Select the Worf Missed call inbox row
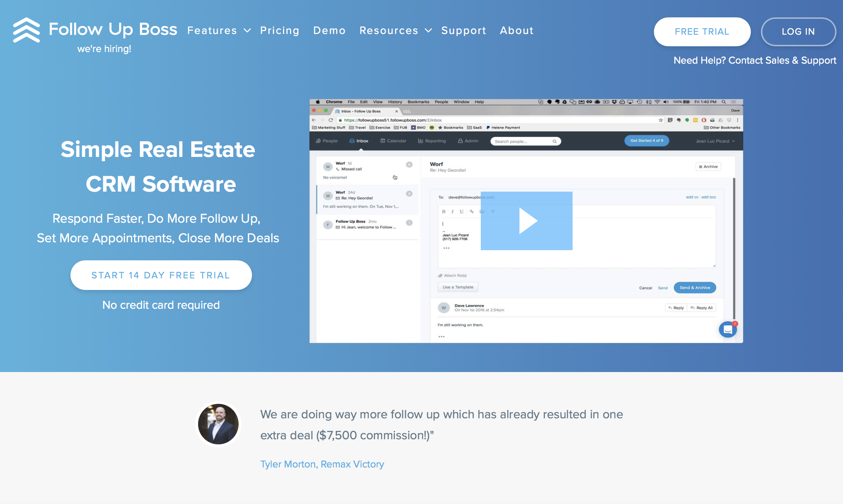Screen dimensions: 843x504 tap(368, 170)
